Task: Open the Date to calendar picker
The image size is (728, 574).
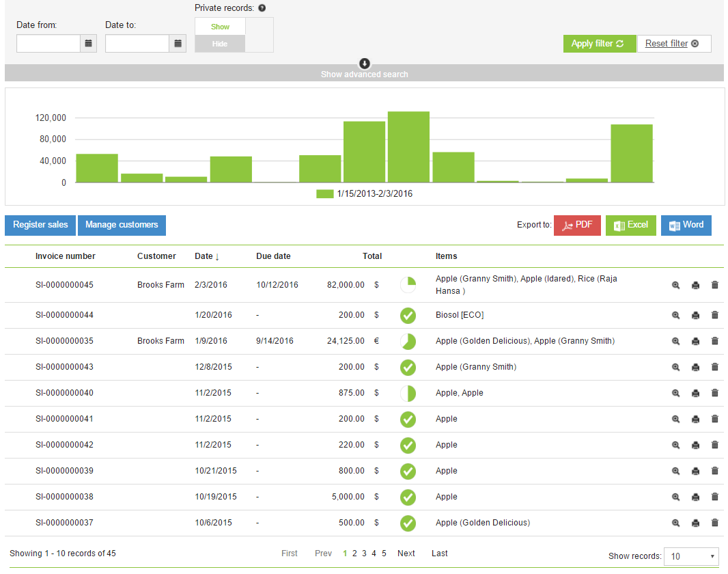Action: tap(178, 44)
